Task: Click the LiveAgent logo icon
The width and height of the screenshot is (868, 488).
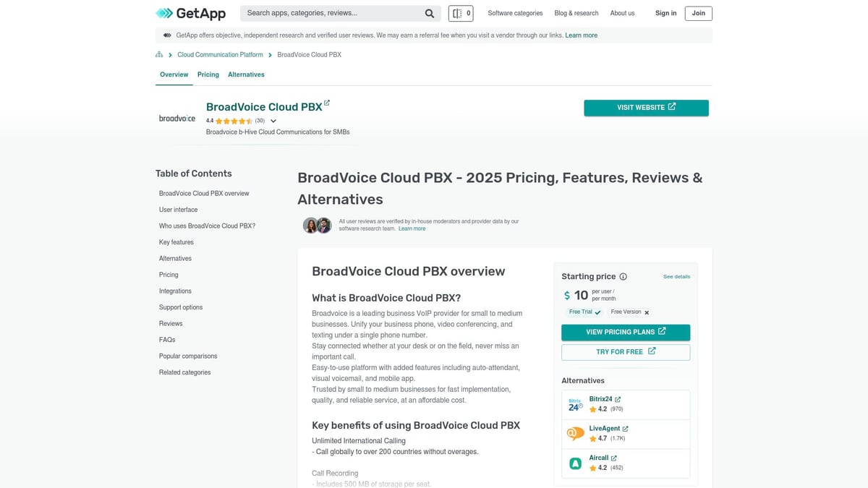Action: [575, 434]
